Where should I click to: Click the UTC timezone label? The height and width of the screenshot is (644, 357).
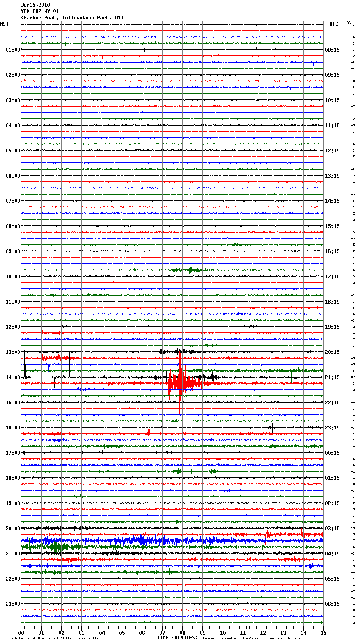334,24
